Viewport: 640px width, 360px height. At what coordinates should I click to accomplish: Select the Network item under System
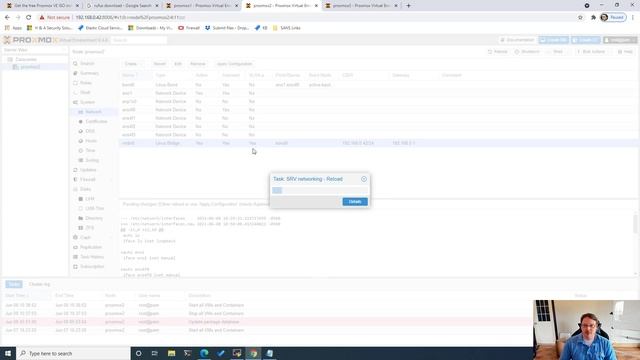[93, 112]
